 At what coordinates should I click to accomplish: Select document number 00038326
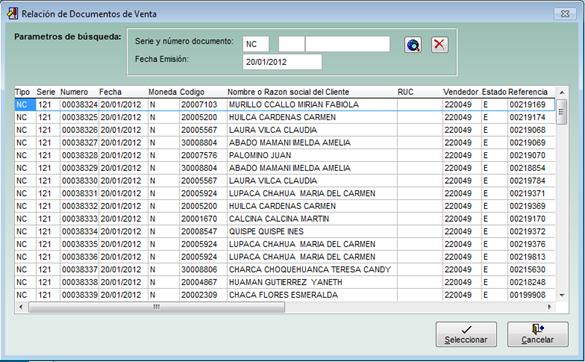79,130
